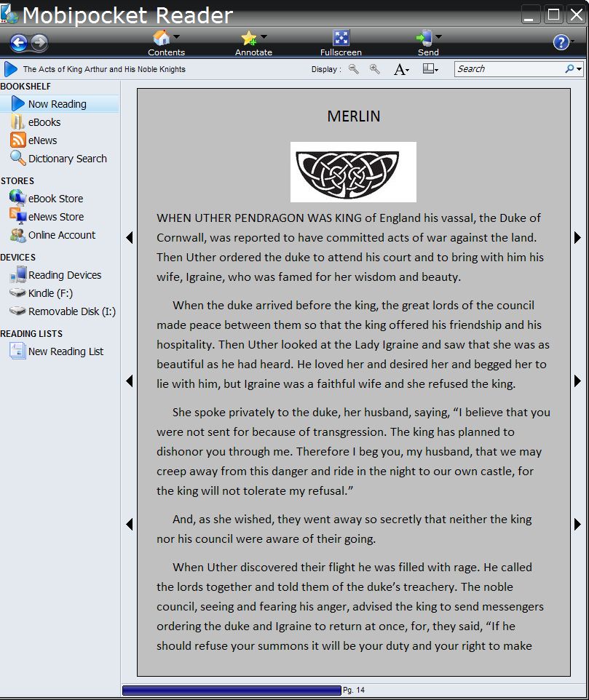Open Online Account
The height and width of the screenshot is (700, 589).
coord(62,235)
